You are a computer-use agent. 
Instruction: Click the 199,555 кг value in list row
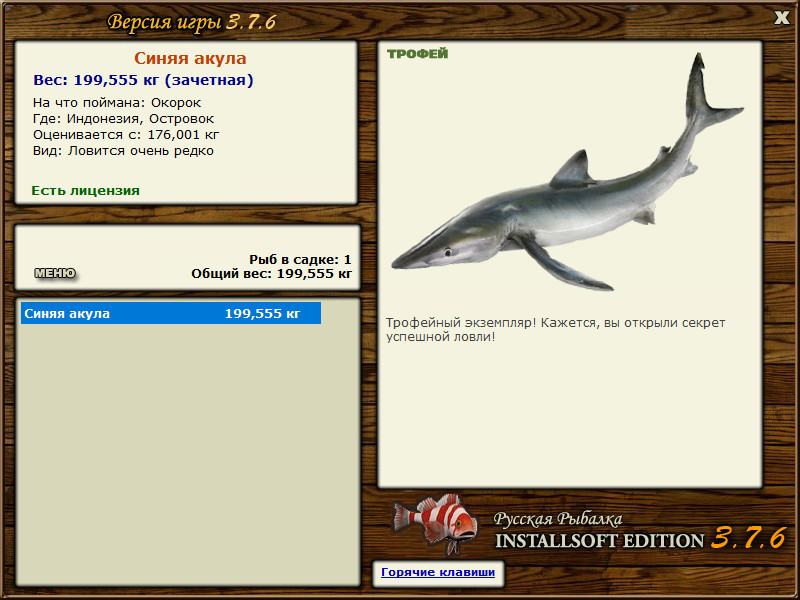262,313
